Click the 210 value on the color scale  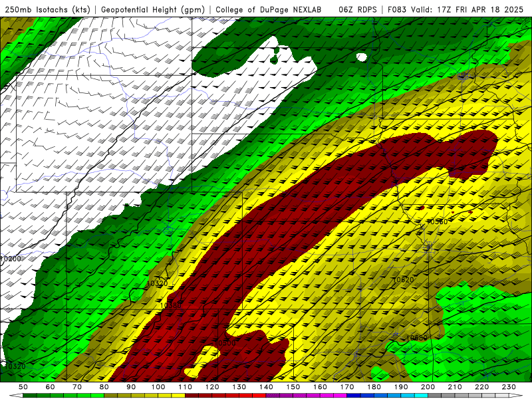(456, 387)
